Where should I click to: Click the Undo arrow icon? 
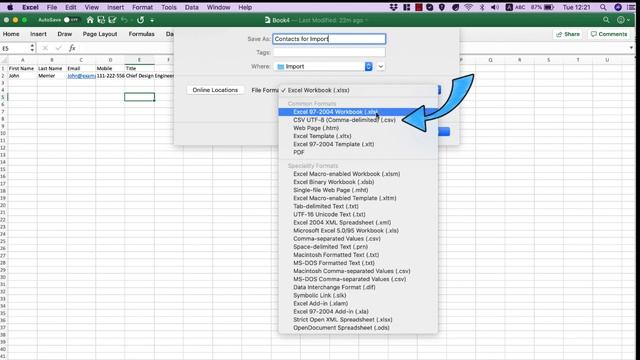(x=124, y=20)
